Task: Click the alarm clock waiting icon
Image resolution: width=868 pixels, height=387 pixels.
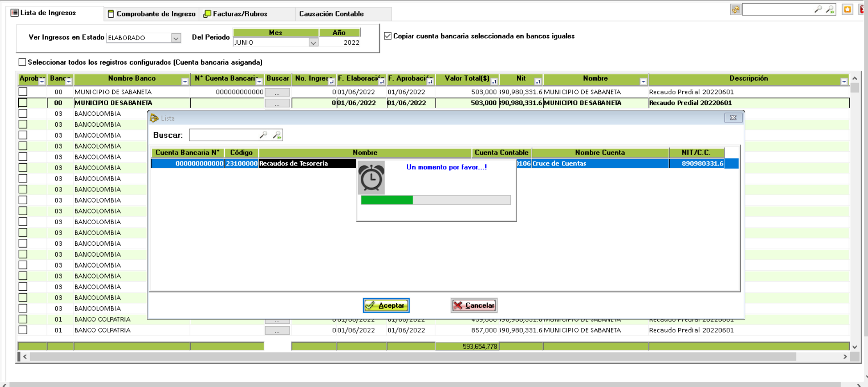Action: click(371, 178)
